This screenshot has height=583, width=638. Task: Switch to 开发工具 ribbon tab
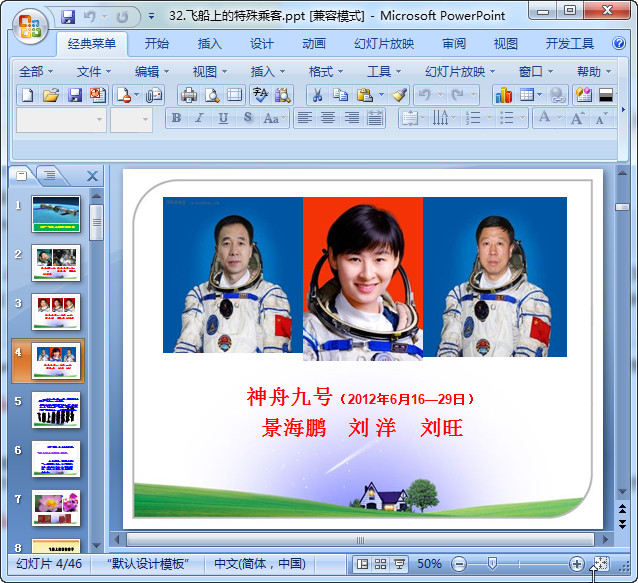(x=570, y=43)
